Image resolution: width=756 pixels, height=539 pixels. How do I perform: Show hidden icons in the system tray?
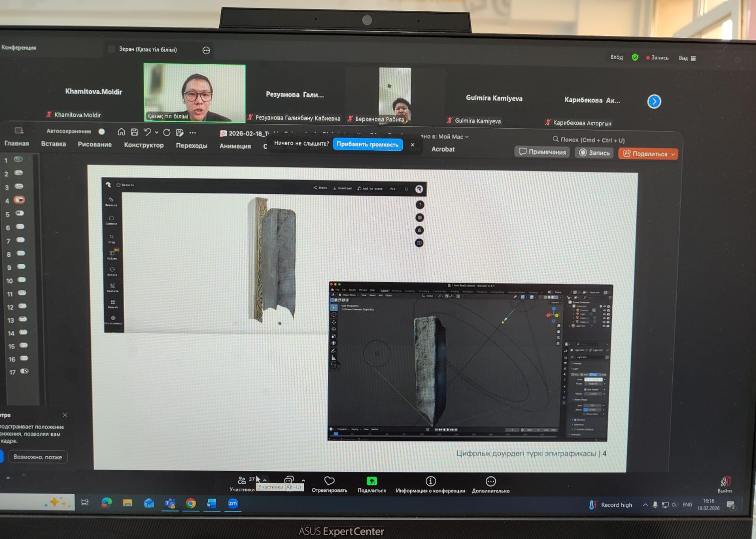[645, 505]
